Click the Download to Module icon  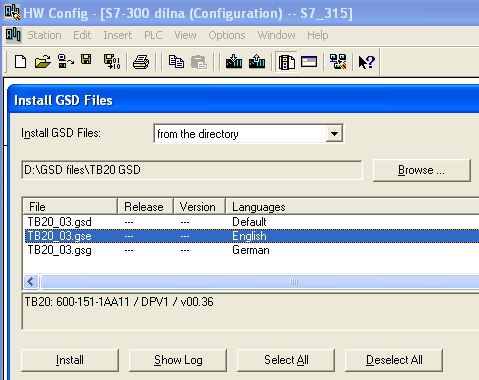click(234, 62)
